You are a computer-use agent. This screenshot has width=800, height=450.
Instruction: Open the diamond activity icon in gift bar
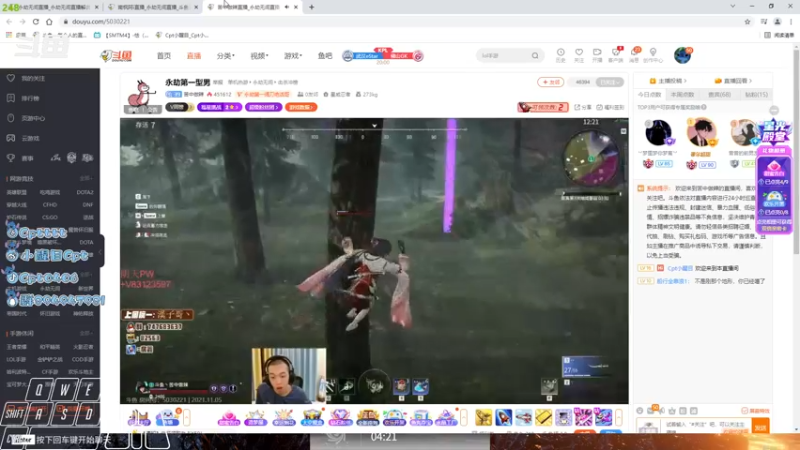pos(340,417)
